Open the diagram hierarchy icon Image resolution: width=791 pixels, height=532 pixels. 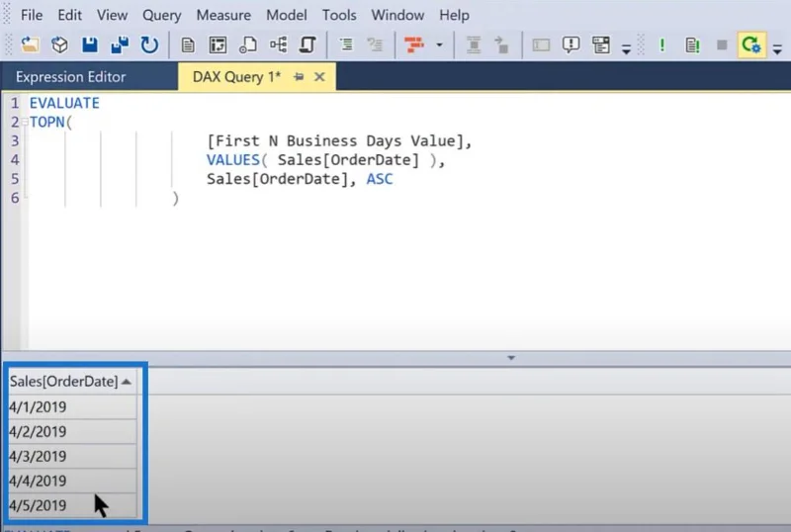coord(278,45)
